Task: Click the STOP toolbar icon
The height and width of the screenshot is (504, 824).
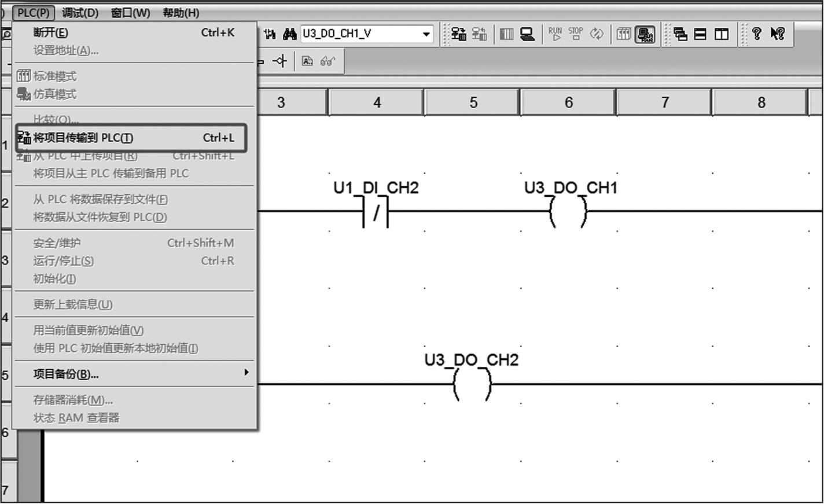Action: coord(576,34)
